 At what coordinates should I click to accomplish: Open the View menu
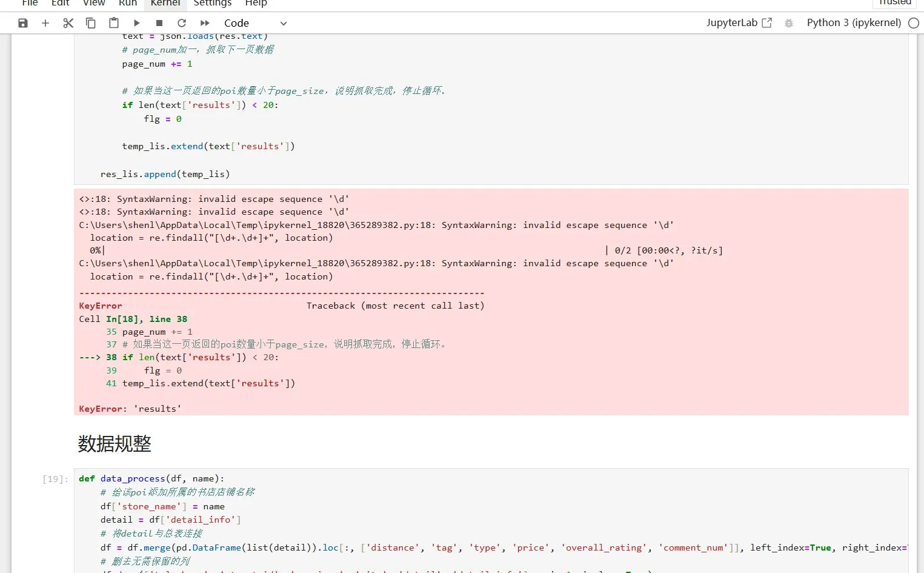tap(94, 3)
